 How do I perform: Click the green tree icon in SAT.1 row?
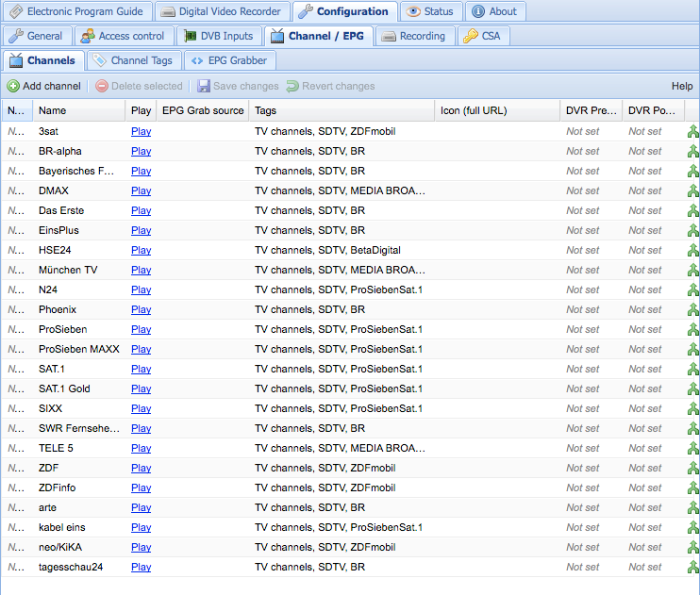coord(692,369)
